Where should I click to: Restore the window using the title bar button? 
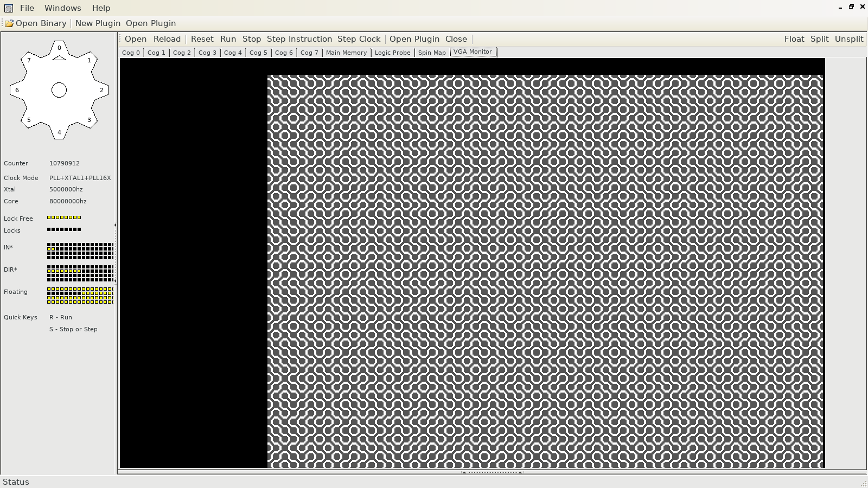point(851,7)
